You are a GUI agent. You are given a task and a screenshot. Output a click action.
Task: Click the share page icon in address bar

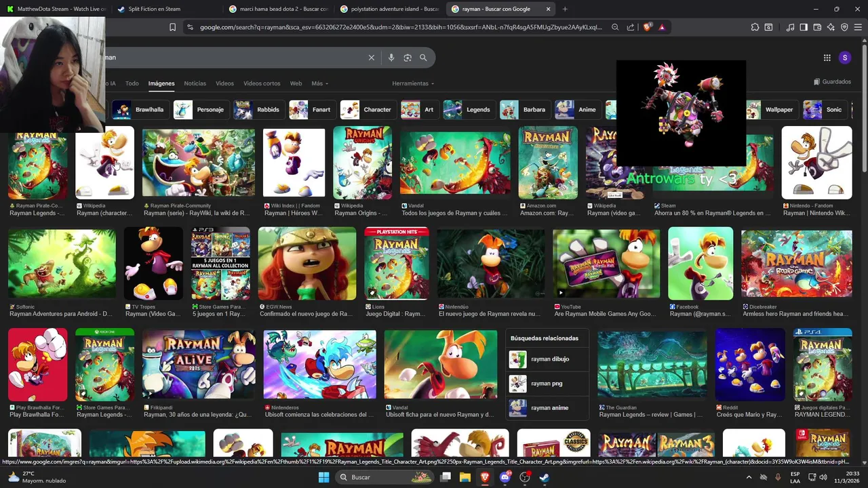(x=631, y=27)
